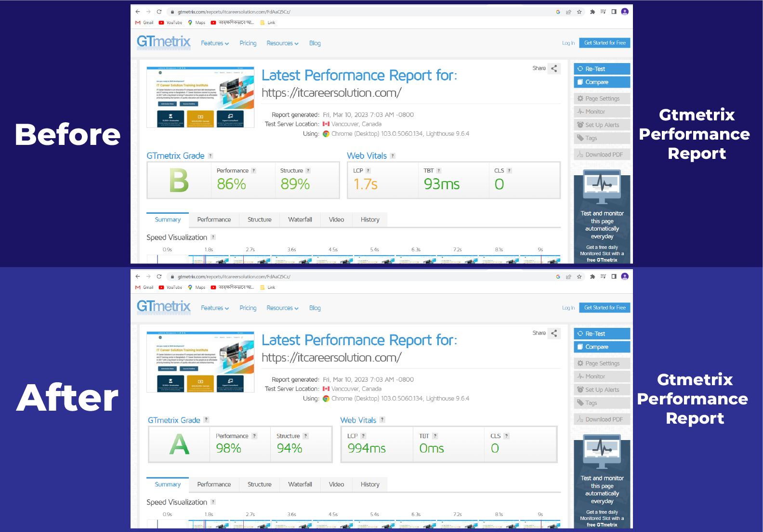
Task: Open the itcareersolution.com URL in Before report
Action: pyautogui.click(x=331, y=93)
